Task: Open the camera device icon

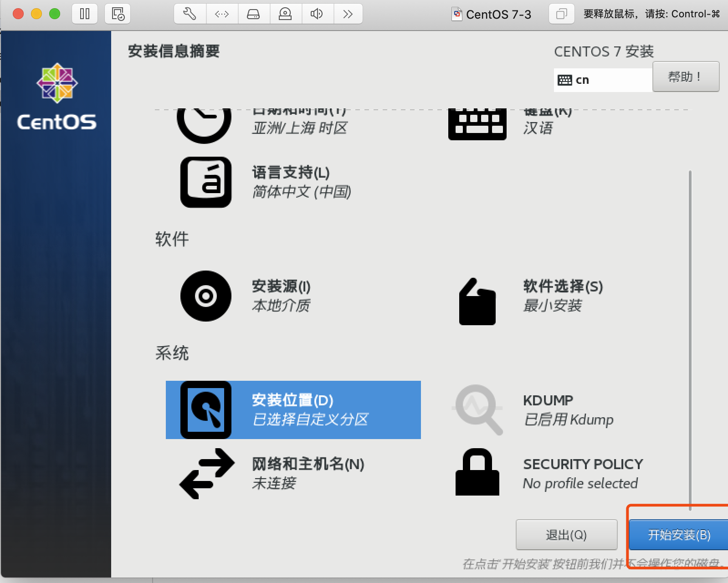Action: 286,14
